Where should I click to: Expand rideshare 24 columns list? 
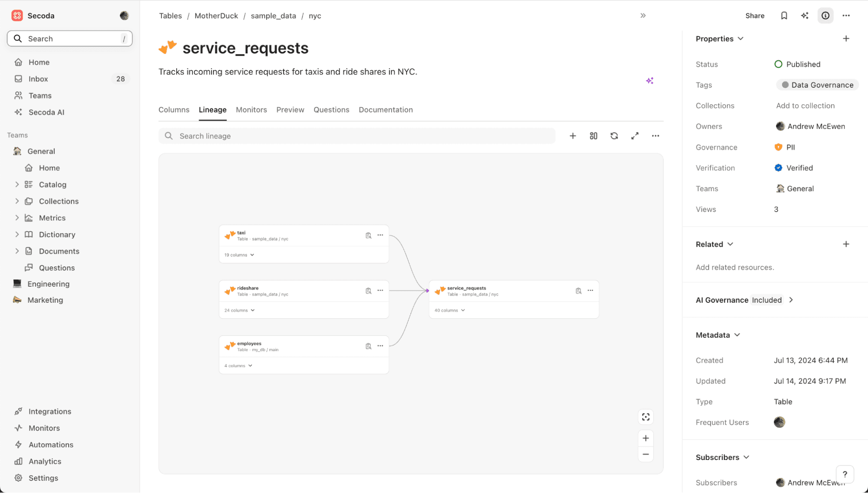240,311
